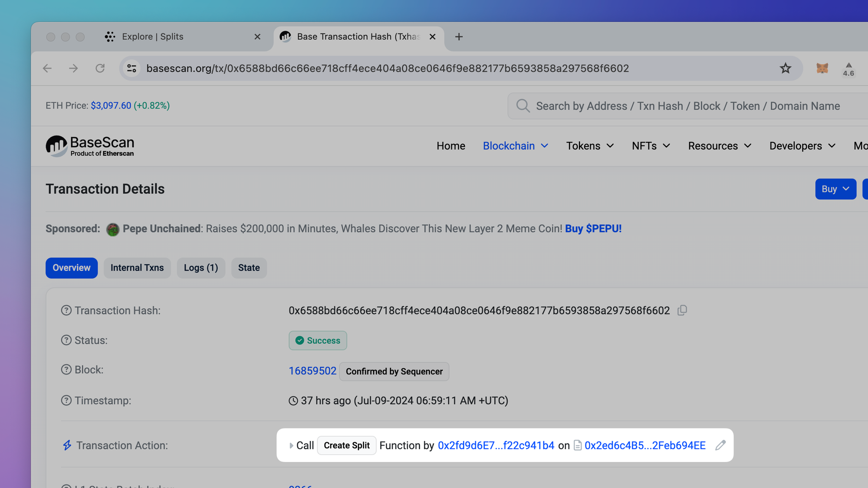
Task: Click the site settings icon in address bar
Action: coord(132,69)
